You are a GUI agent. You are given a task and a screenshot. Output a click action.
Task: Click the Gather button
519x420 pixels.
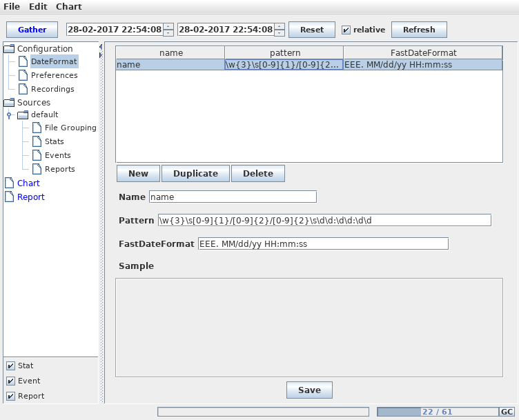click(x=32, y=30)
